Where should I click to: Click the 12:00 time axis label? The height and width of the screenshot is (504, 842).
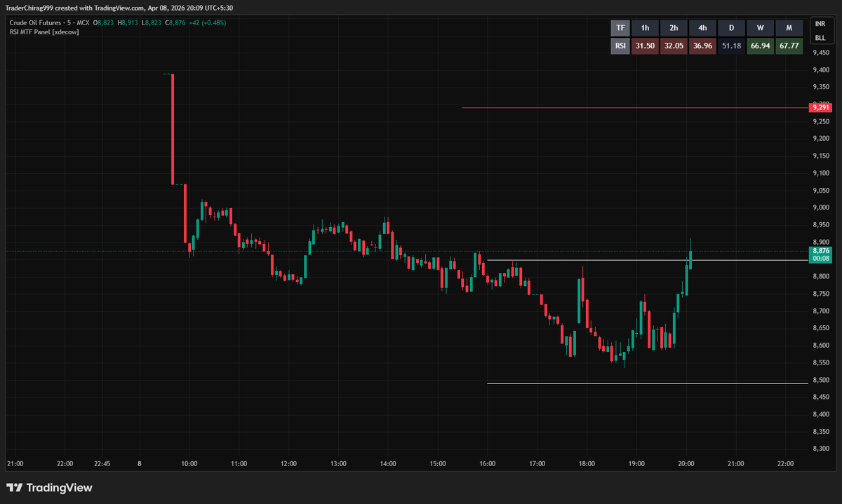point(288,464)
